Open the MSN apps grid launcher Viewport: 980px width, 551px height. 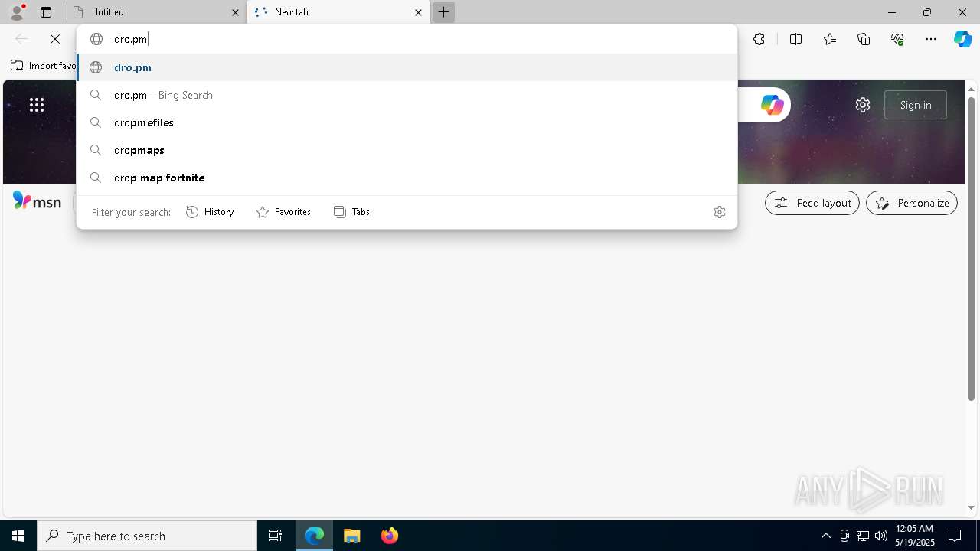click(37, 105)
